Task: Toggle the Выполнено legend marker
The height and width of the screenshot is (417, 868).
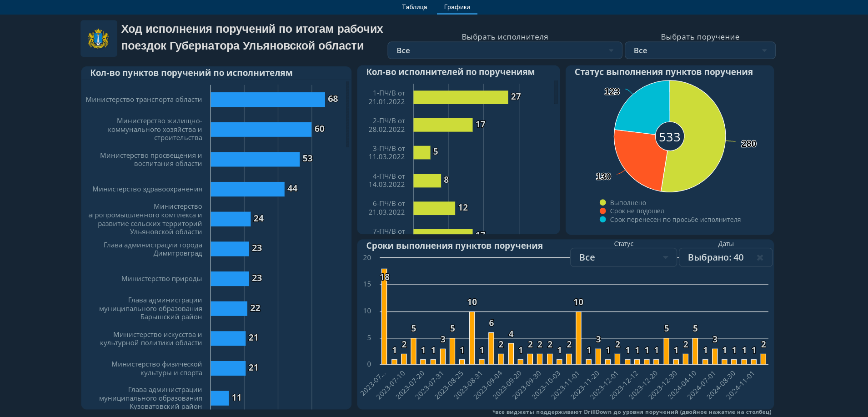Action: pos(603,203)
